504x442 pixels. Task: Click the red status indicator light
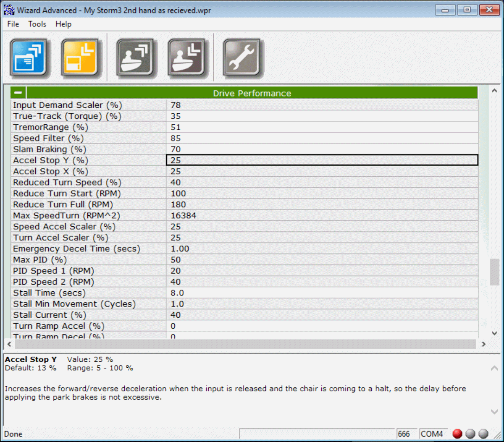457,434
